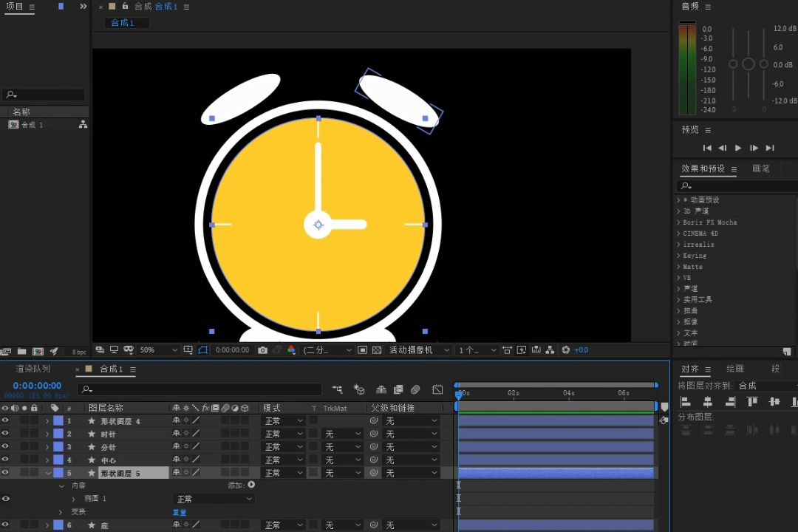Toggle the transparency grid icon

[x=377, y=349]
